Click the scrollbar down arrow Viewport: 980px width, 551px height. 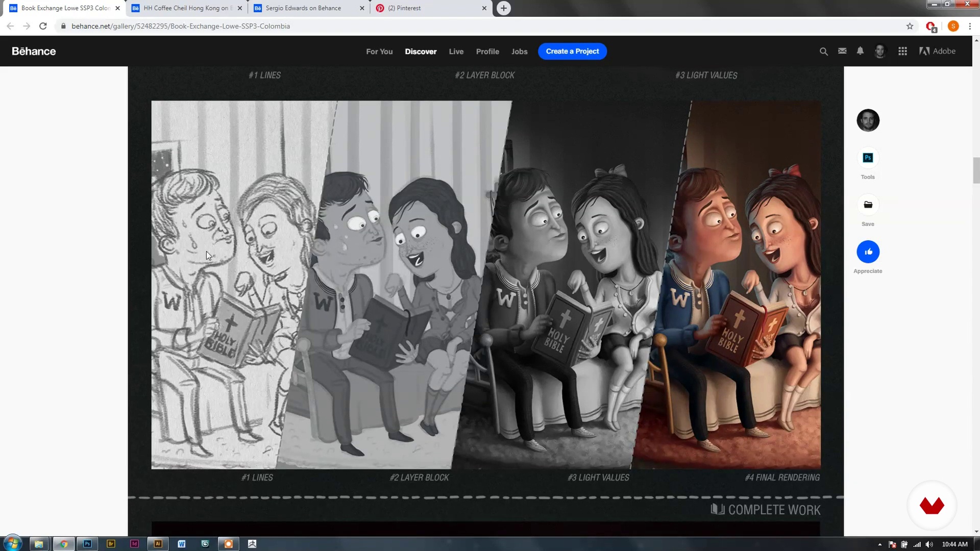(x=976, y=532)
